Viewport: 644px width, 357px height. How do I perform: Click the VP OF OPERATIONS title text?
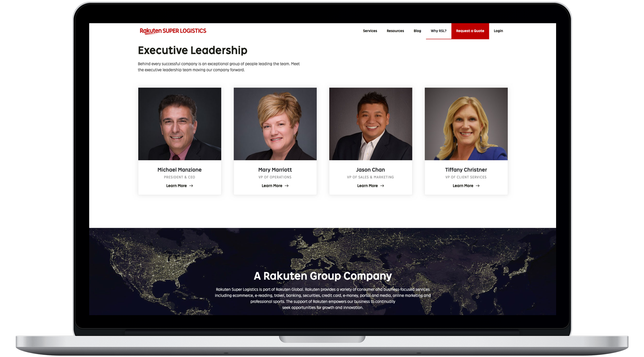(x=275, y=177)
